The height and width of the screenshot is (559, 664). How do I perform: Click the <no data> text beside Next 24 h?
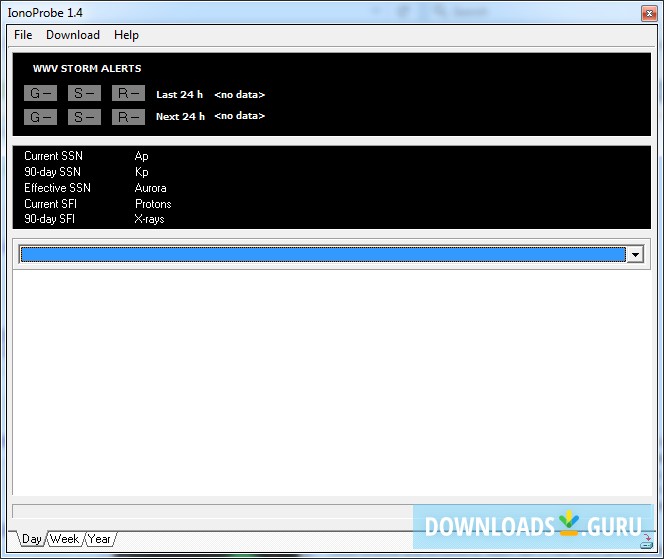[240, 116]
